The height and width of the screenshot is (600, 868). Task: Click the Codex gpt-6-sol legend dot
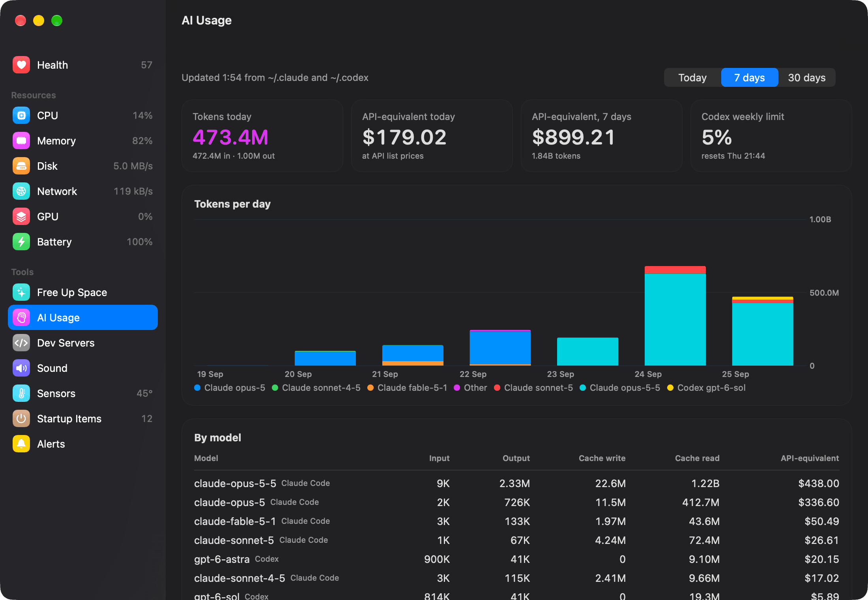[670, 388]
